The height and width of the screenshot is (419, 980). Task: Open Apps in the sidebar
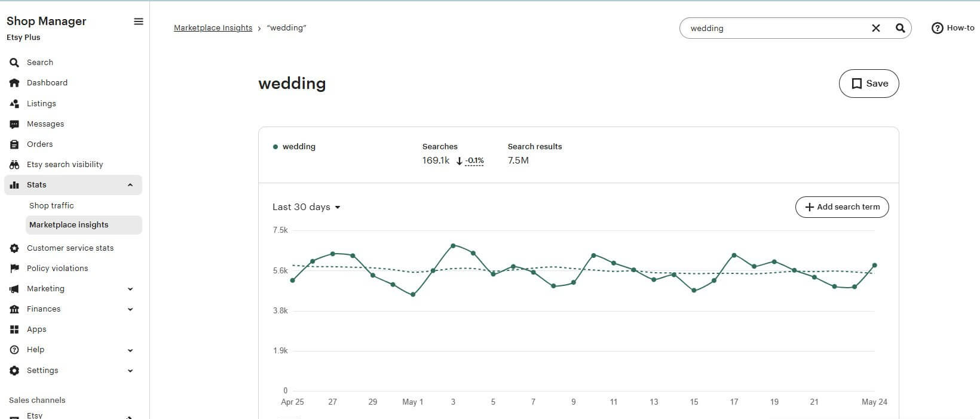click(x=36, y=329)
